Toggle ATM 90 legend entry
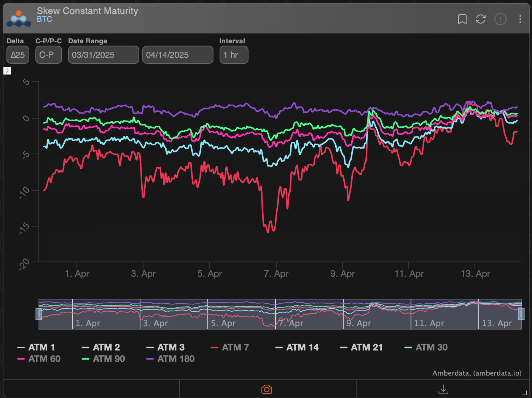The height and width of the screenshot is (398, 532). coord(104,359)
